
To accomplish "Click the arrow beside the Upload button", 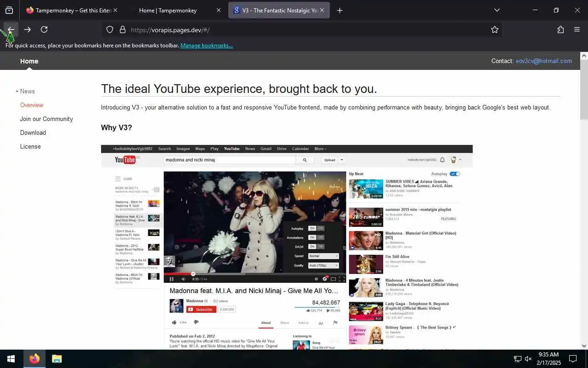I will point(342,160).
